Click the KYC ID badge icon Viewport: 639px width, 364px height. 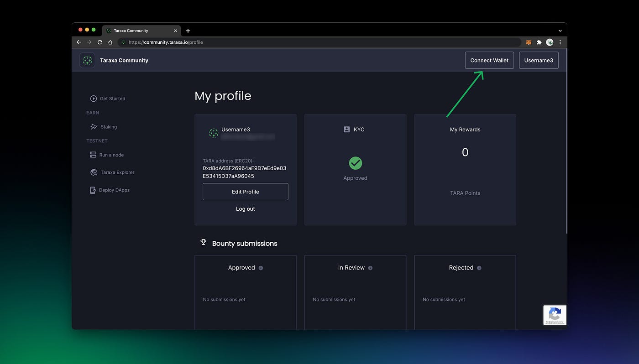346,130
